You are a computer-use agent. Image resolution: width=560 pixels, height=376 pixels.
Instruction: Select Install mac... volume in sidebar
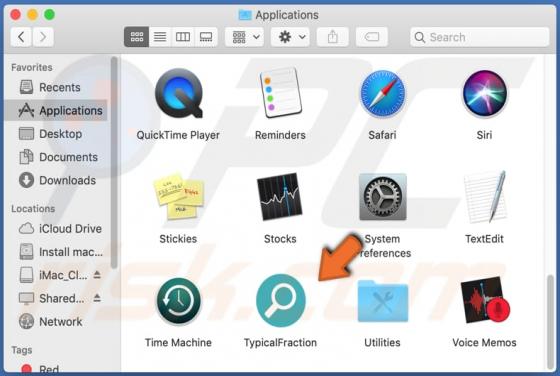pos(56,252)
